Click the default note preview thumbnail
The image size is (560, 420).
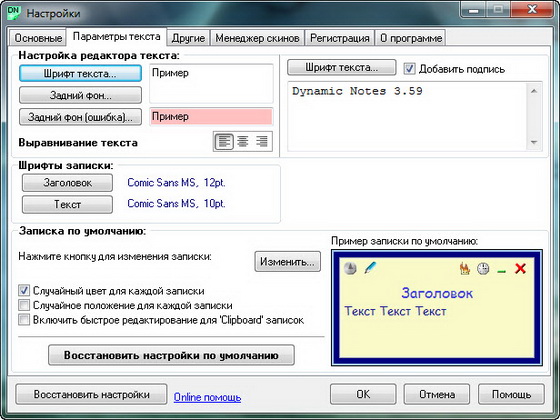437,308
